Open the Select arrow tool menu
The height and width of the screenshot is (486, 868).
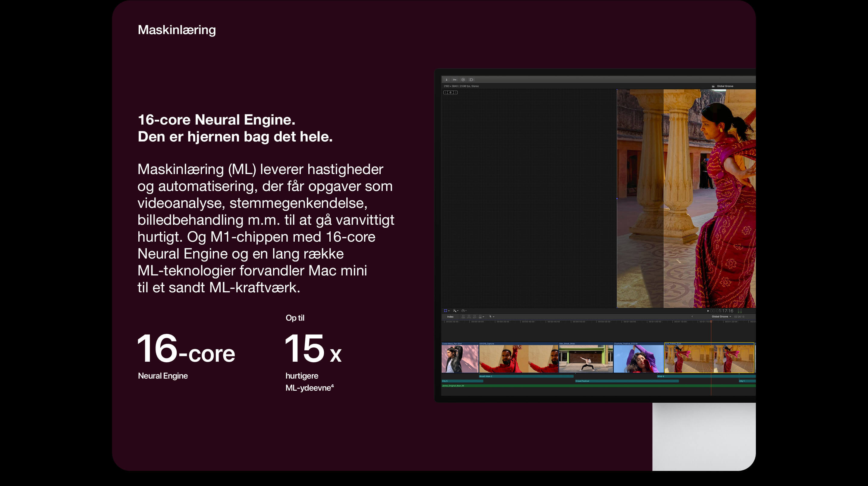[x=492, y=317]
